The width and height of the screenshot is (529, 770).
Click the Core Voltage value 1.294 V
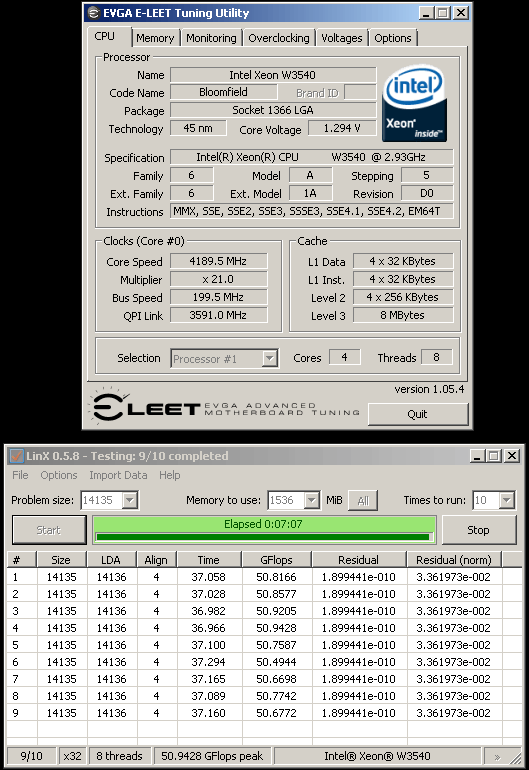[342, 128]
